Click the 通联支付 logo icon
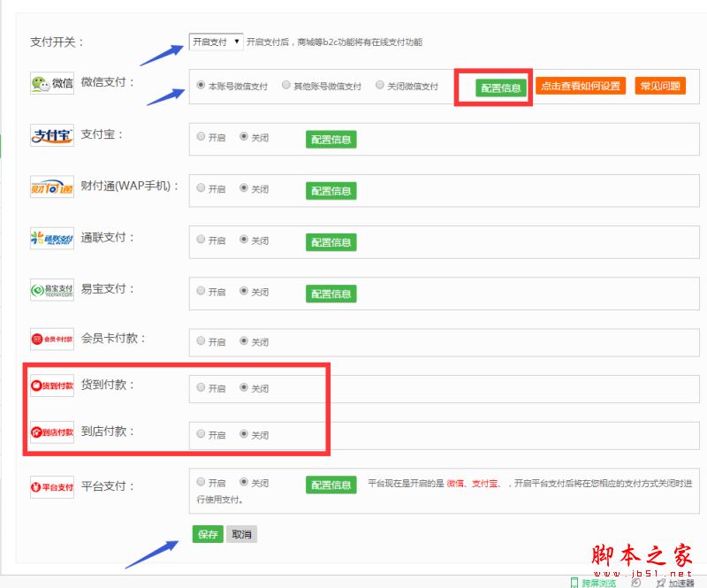707x588 pixels. [x=52, y=238]
